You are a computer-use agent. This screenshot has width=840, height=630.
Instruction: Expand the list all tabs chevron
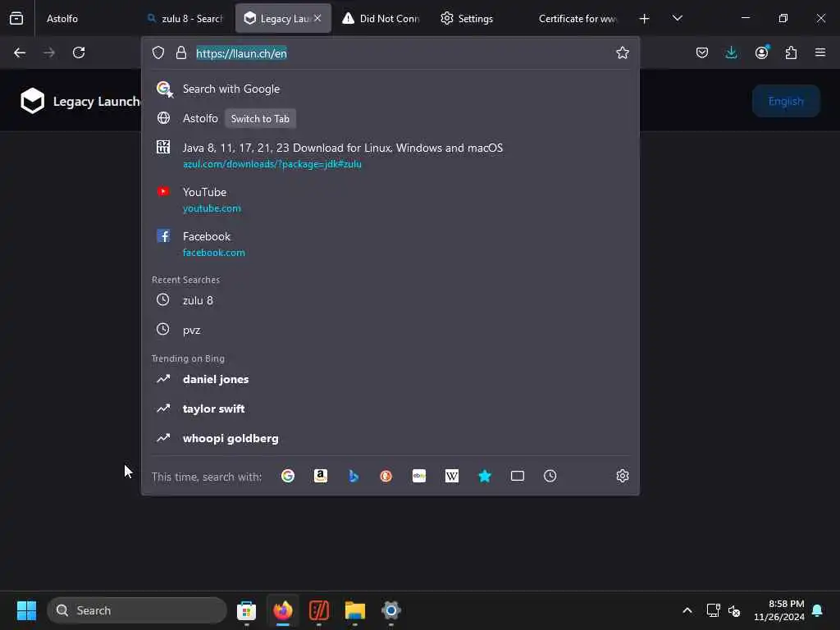677,18
